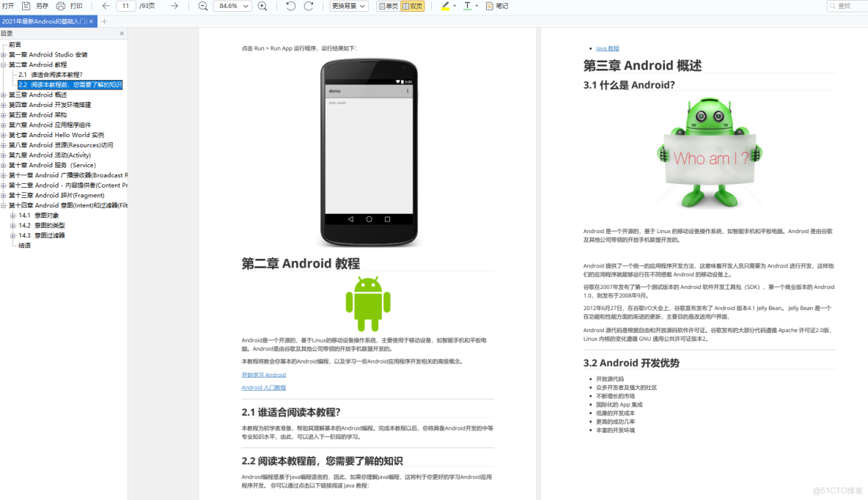Click the green Android logo image
868x500 pixels.
(x=368, y=304)
